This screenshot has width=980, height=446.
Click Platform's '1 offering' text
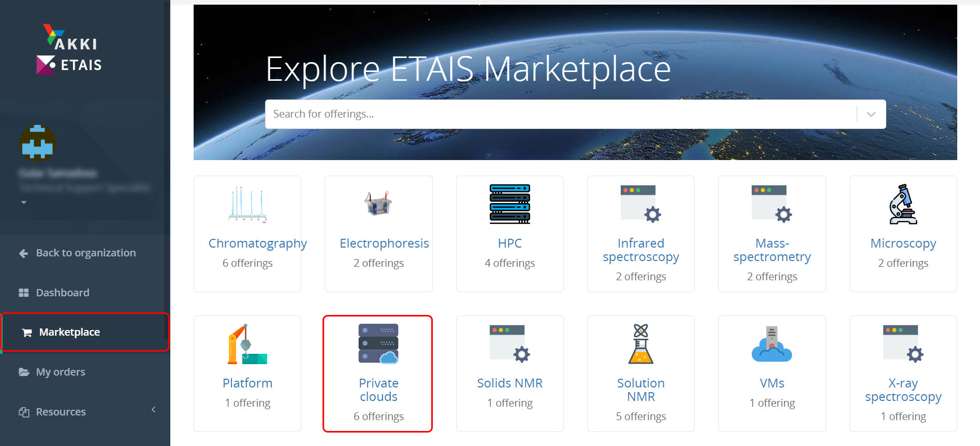point(247,403)
